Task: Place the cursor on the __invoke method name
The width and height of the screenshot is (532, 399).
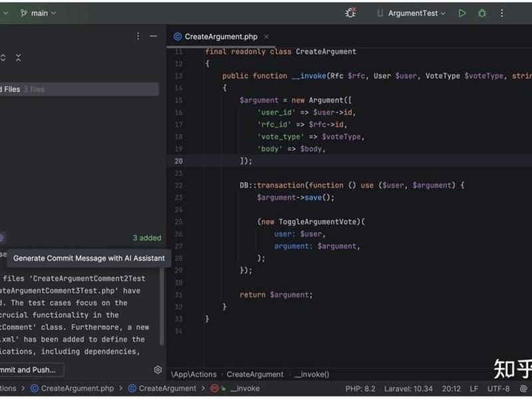Action: (x=309, y=76)
